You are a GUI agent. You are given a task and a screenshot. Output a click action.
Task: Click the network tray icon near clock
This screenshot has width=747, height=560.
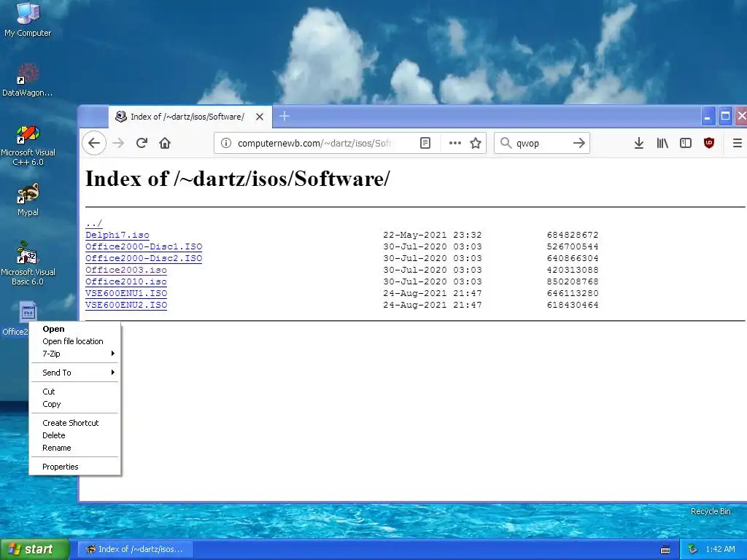[x=693, y=549]
